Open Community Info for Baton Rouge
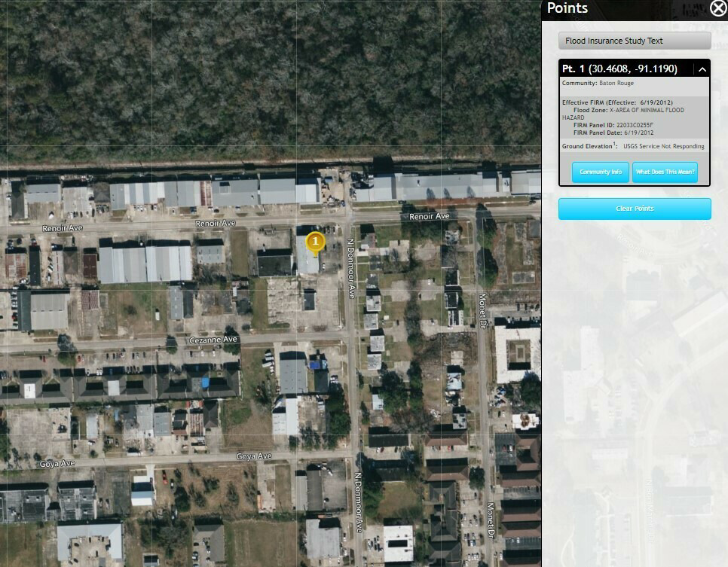The image size is (728, 567). (x=601, y=172)
